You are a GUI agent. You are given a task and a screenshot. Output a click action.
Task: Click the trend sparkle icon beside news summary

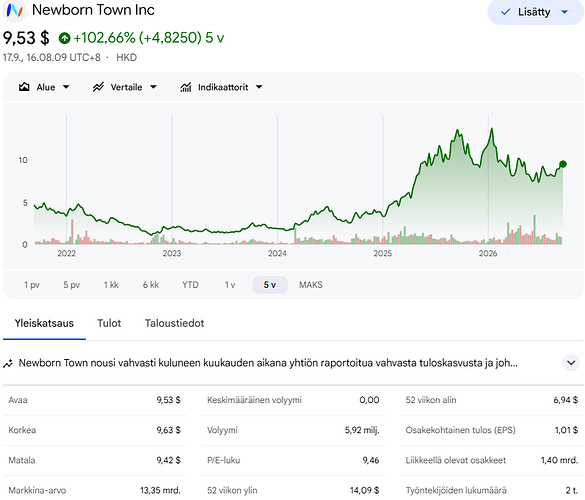click(x=8, y=363)
